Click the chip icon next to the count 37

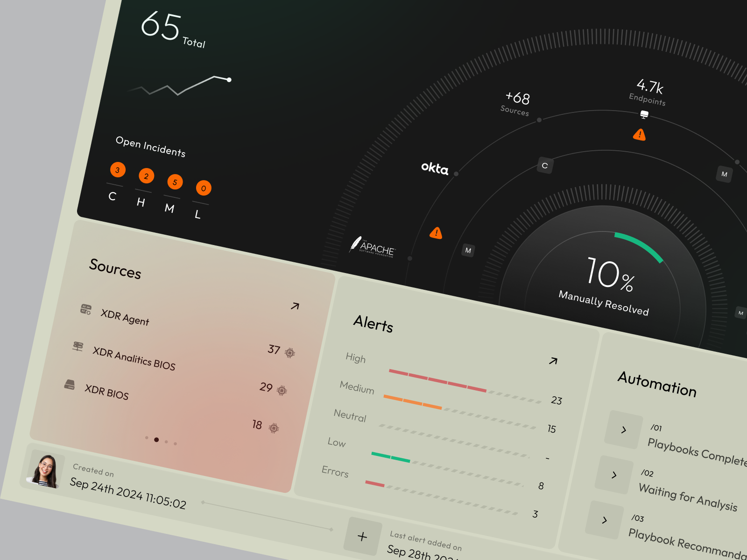point(289,353)
